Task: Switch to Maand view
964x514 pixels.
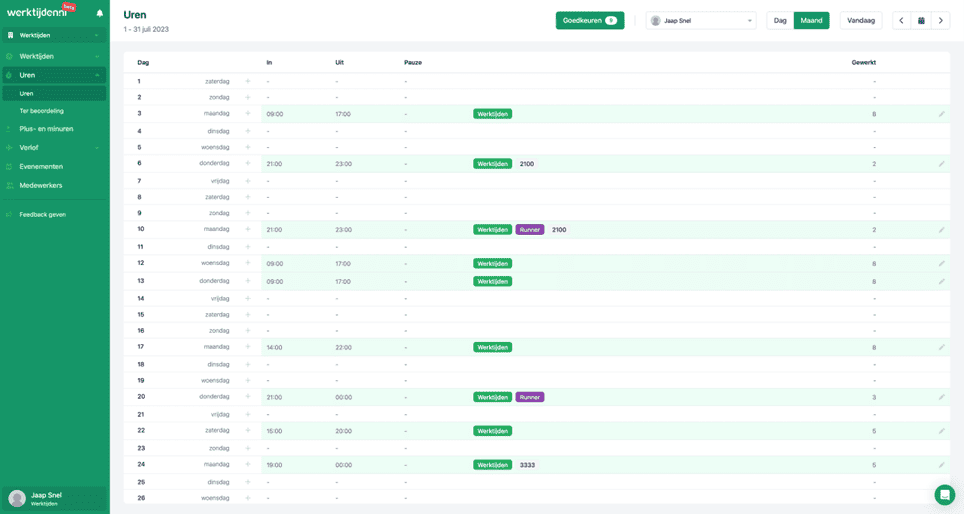Action: click(x=812, y=20)
